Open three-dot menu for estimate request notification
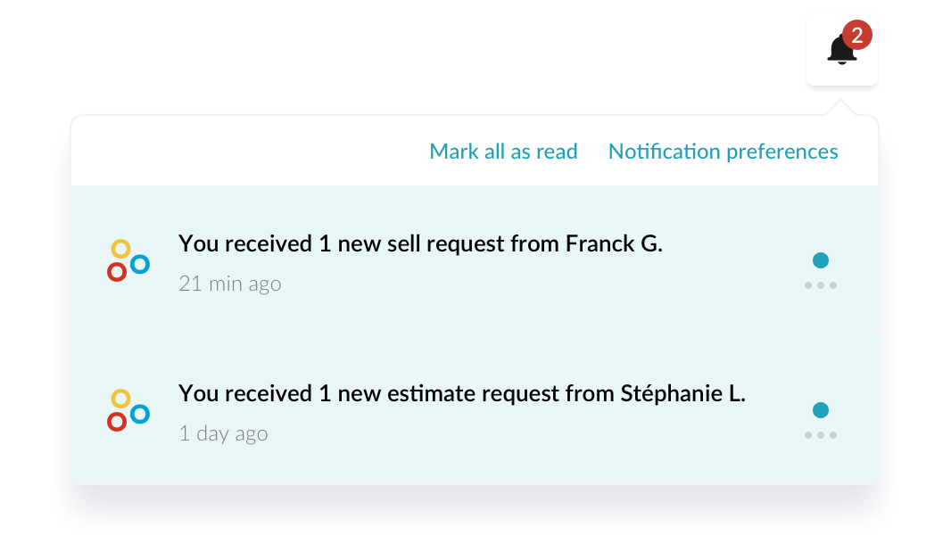 click(821, 435)
